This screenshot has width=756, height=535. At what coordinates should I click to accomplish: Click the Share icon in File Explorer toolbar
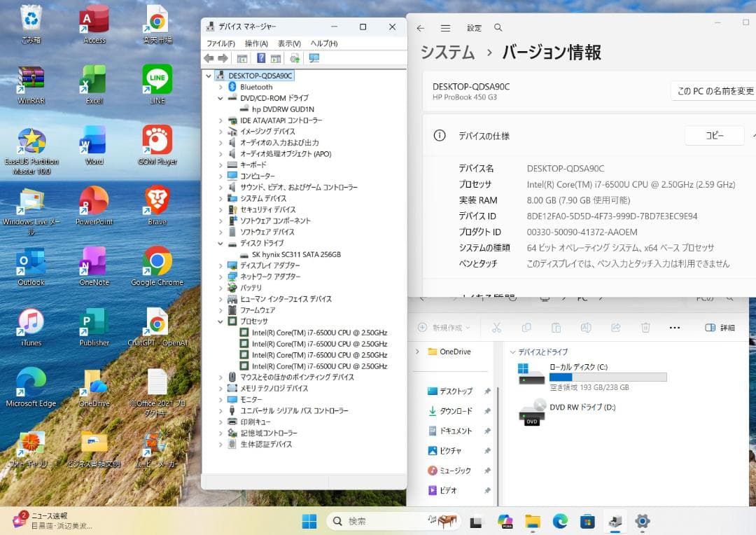pos(616,327)
